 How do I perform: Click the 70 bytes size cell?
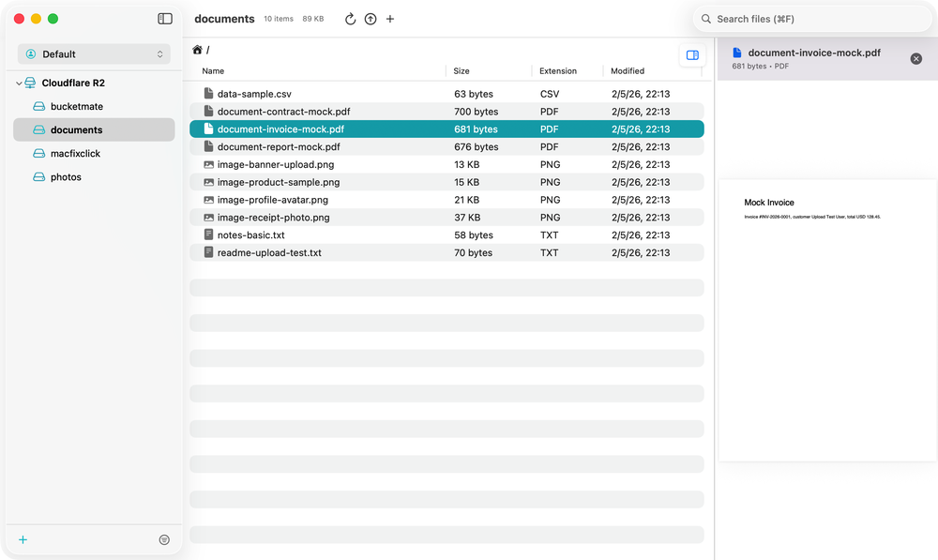[x=473, y=253]
